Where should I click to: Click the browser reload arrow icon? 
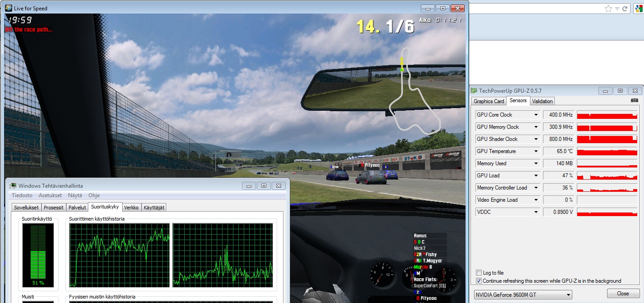pyautogui.click(x=625, y=9)
